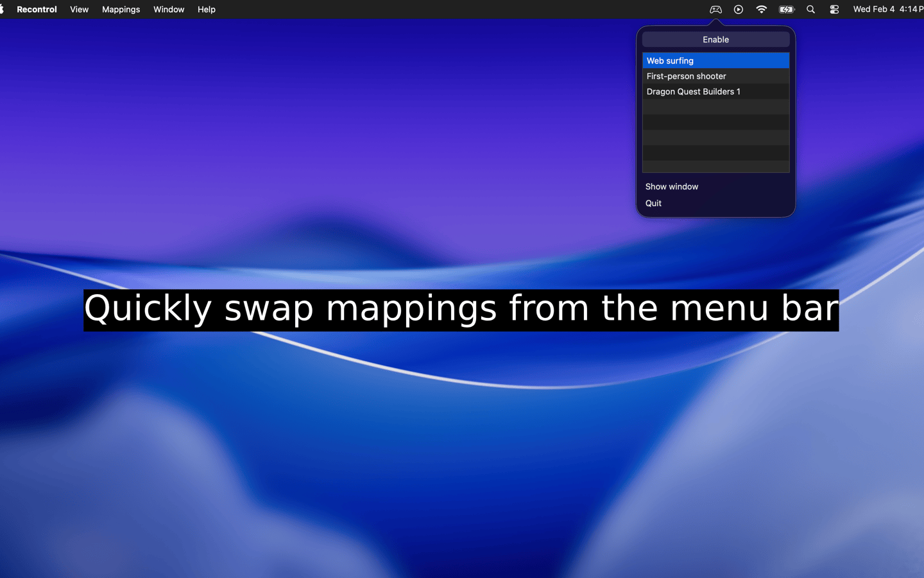The height and width of the screenshot is (578, 924).
Task: Open the View menu
Action: point(79,9)
